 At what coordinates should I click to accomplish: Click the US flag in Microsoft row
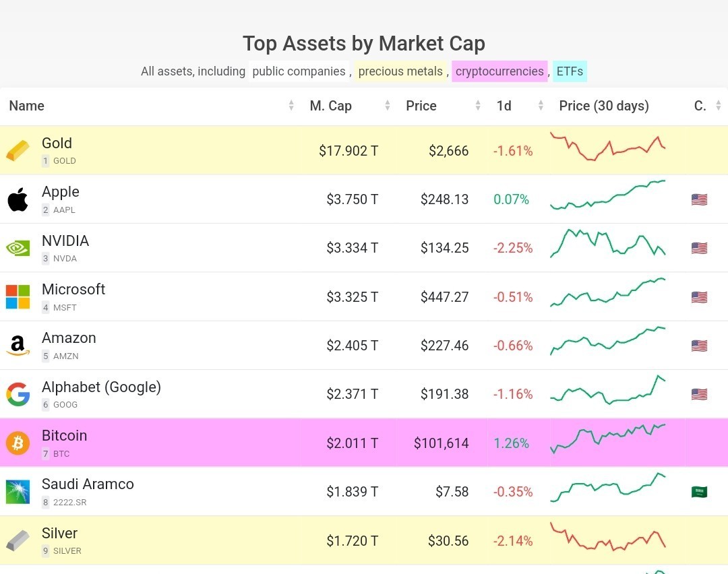[x=699, y=297]
